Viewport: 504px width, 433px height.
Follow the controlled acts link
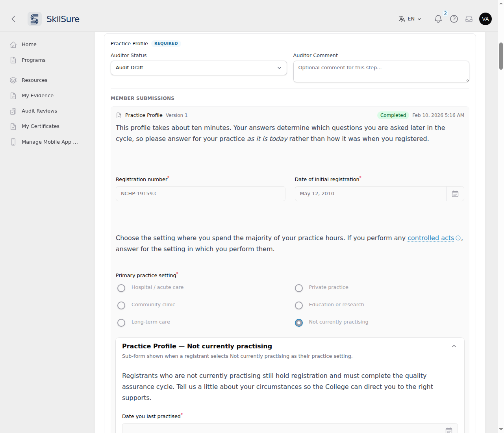point(431,238)
